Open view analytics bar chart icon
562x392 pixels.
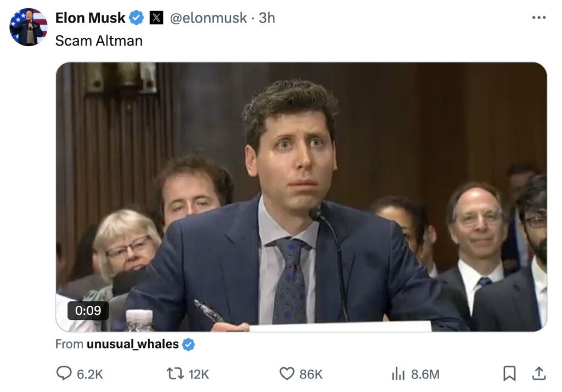tap(398, 374)
